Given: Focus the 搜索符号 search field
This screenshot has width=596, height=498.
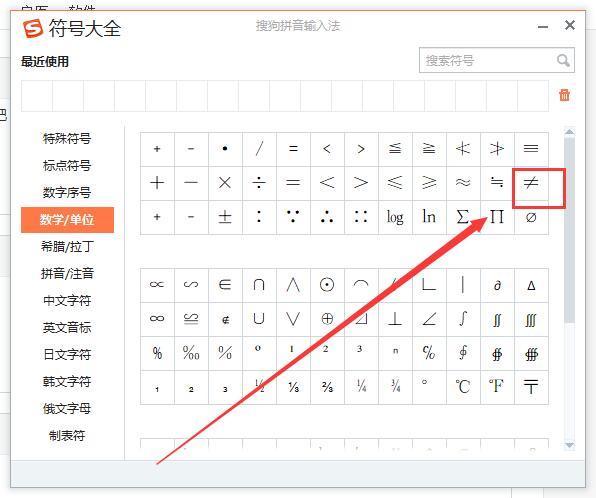Looking at the screenshot, I should [497, 60].
